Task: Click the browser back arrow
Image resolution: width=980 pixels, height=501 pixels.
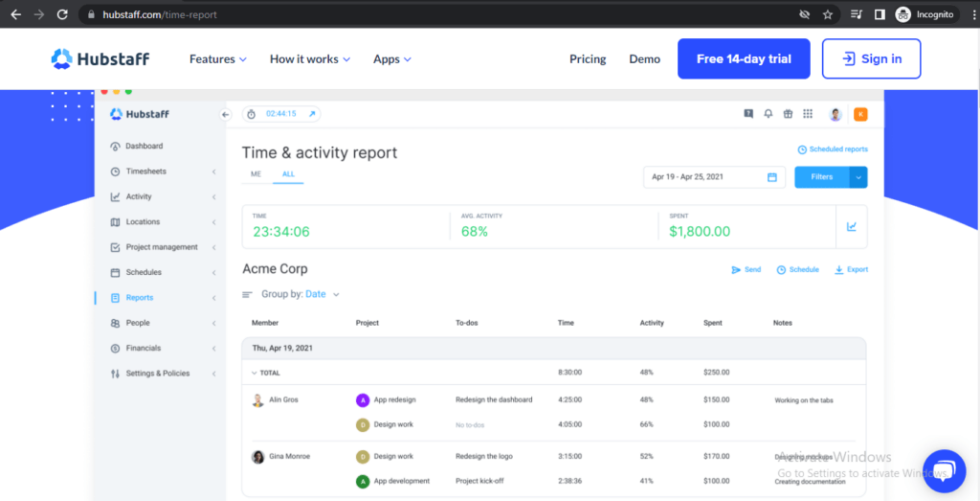Action: 15,14
